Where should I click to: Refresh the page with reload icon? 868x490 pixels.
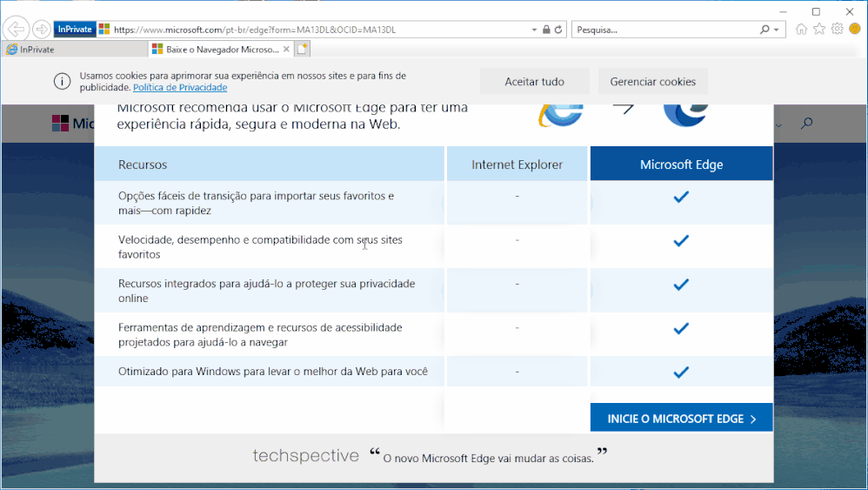point(558,30)
